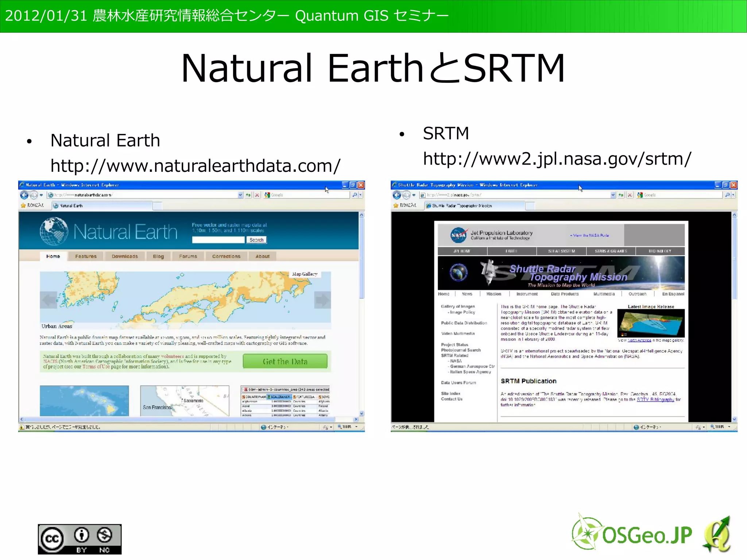Select Features tab on Natural Earth site

tap(86, 256)
